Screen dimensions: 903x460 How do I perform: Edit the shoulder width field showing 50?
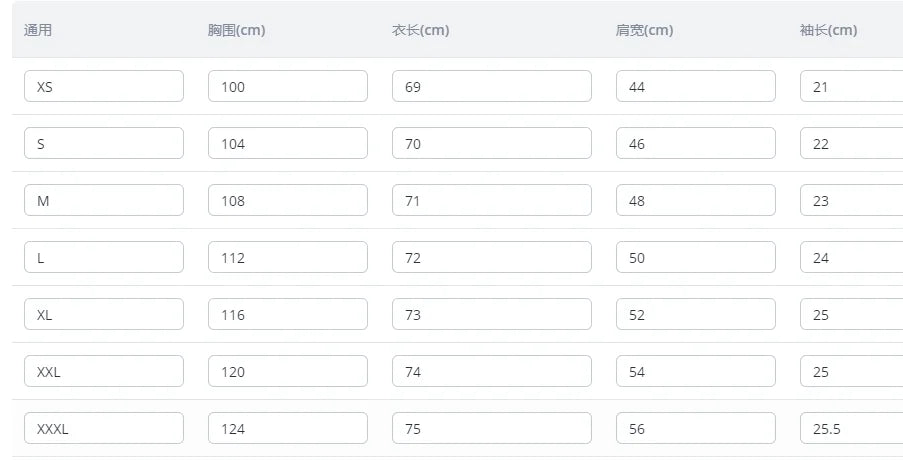click(695, 257)
